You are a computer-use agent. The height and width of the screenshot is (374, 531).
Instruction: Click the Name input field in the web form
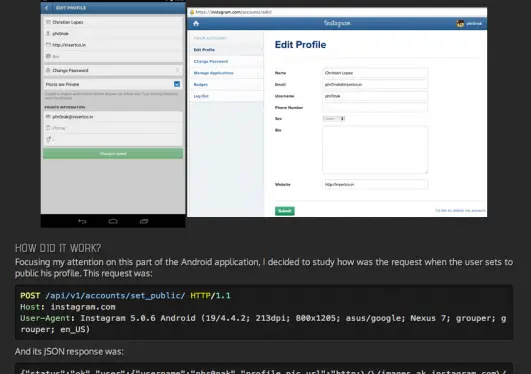coord(375,73)
